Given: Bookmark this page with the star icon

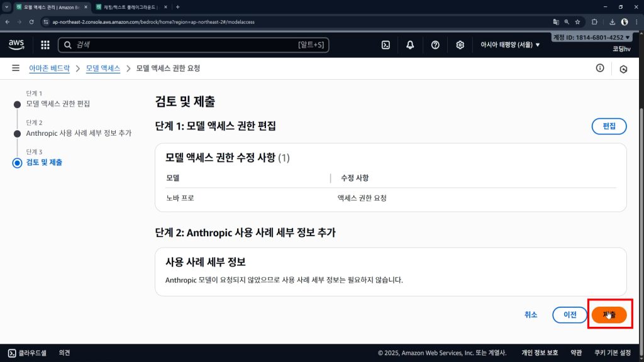Looking at the screenshot, I should [x=577, y=22].
